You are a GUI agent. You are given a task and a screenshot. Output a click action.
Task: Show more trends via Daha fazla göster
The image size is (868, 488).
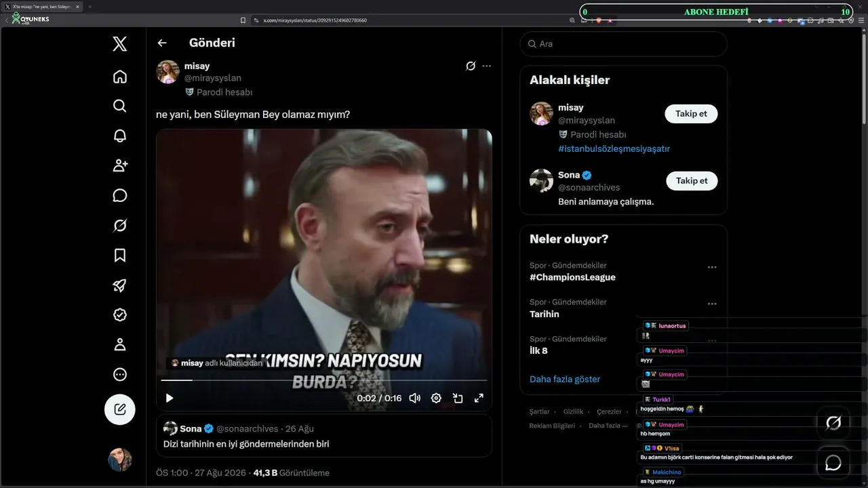[x=565, y=379]
